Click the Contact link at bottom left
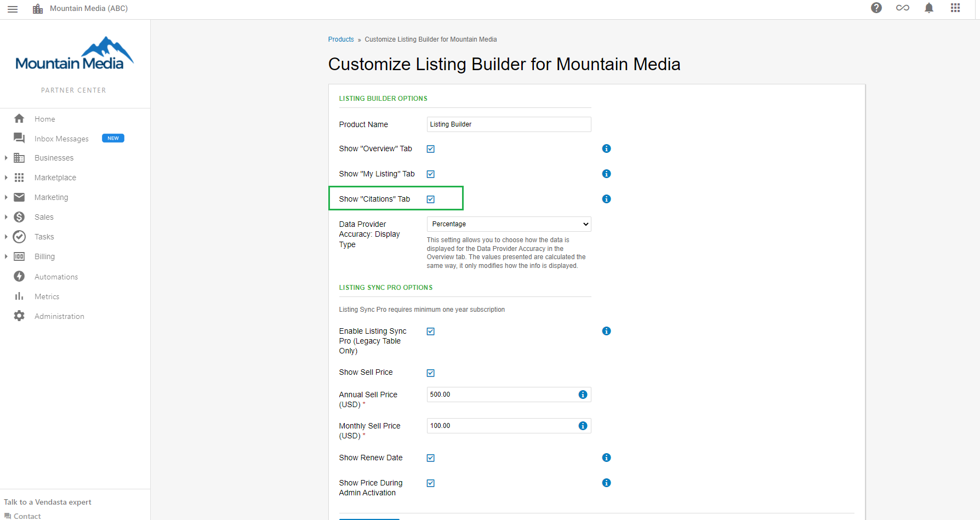The image size is (980, 520). pyautogui.click(x=27, y=516)
